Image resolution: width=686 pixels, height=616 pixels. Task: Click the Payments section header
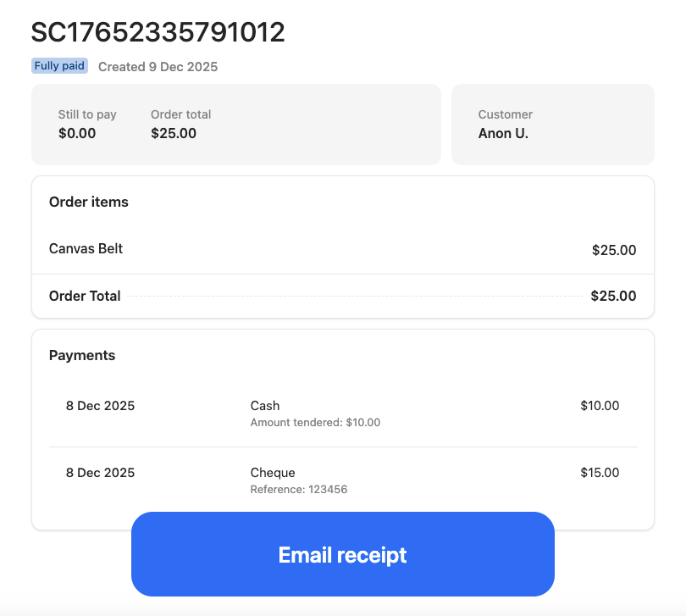click(82, 355)
